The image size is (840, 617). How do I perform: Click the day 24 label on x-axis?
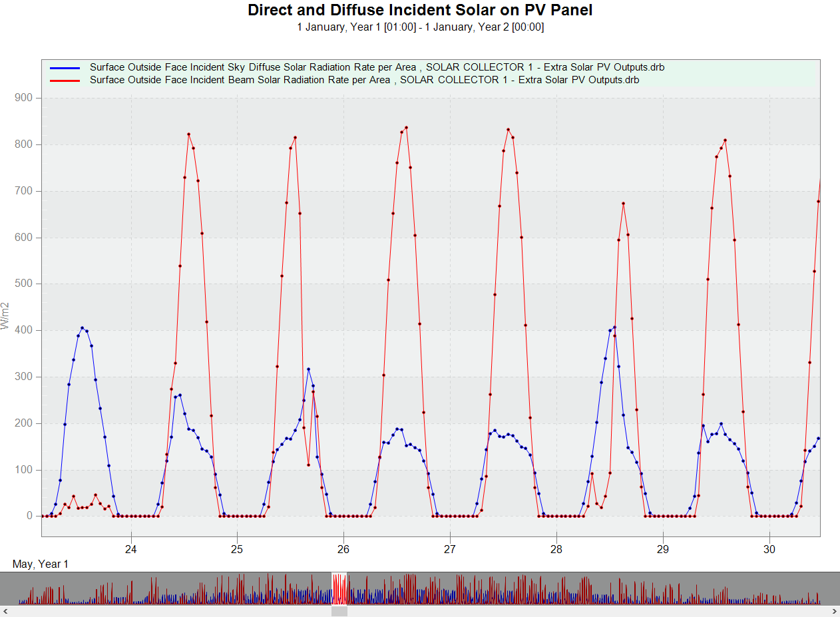coord(131,549)
